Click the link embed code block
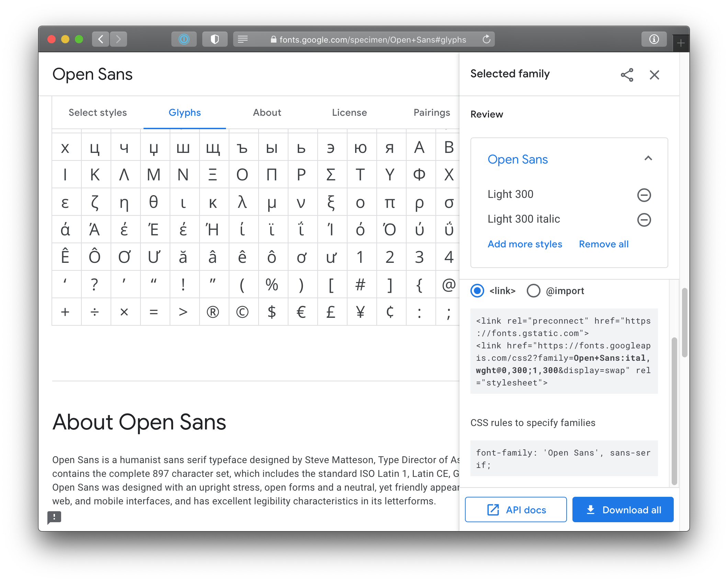Screen dimensions: 728x582 point(564,351)
